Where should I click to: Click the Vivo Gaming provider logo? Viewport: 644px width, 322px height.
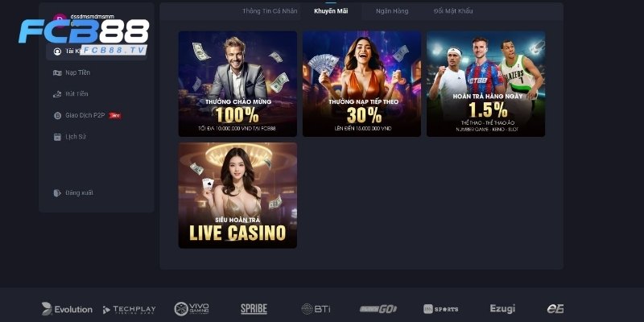[x=192, y=309]
